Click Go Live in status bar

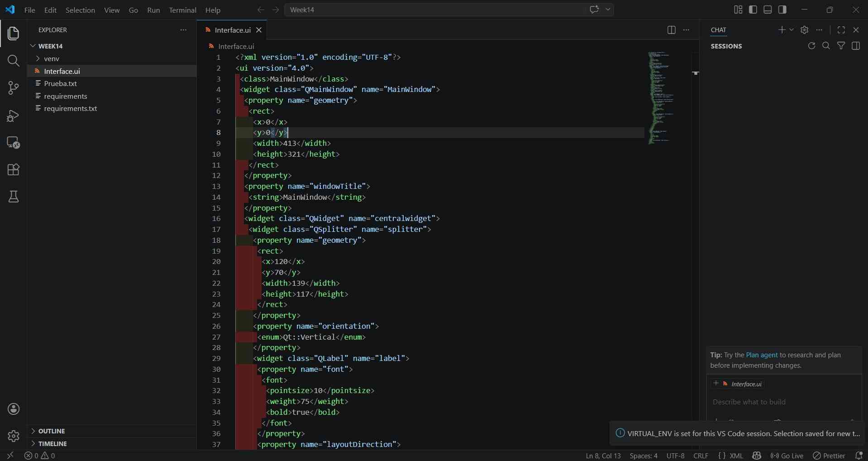[787, 456]
